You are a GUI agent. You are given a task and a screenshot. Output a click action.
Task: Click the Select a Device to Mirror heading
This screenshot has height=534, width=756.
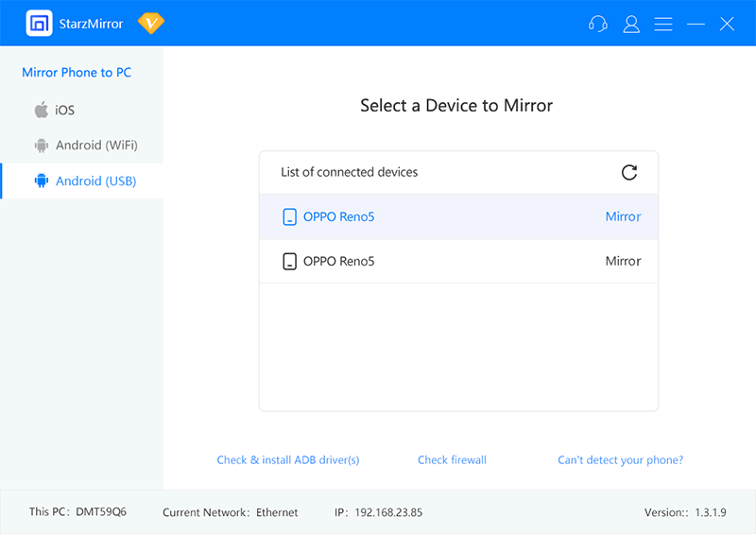(x=456, y=105)
